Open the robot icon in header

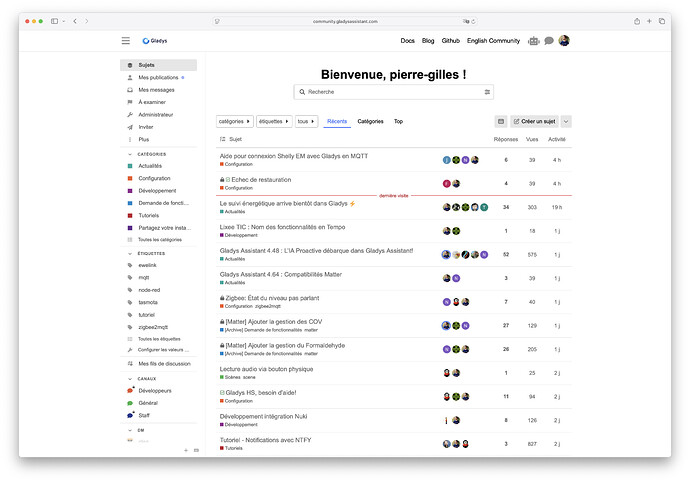coord(534,41)
